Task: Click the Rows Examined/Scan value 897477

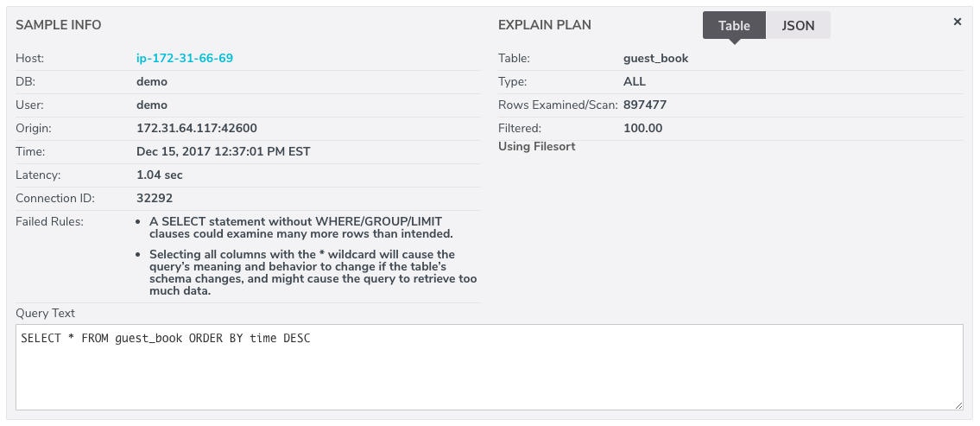Action: pos(645,105)
